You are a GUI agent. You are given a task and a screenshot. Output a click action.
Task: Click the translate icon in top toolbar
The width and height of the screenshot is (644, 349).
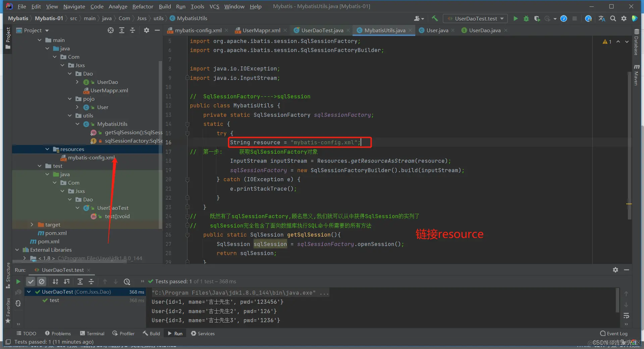[602, 18]
